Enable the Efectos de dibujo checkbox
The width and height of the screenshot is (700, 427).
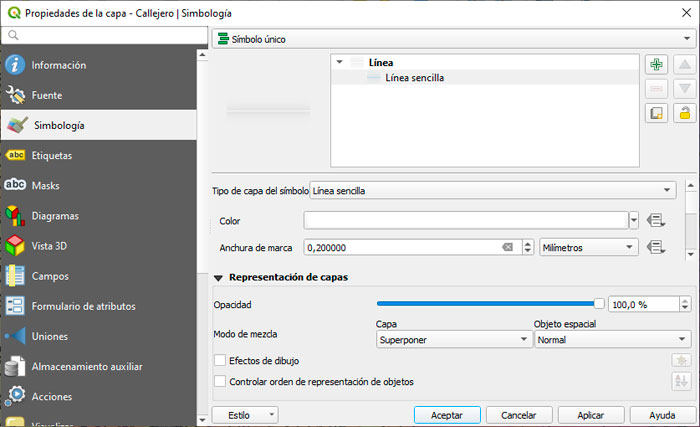[220, 360]
